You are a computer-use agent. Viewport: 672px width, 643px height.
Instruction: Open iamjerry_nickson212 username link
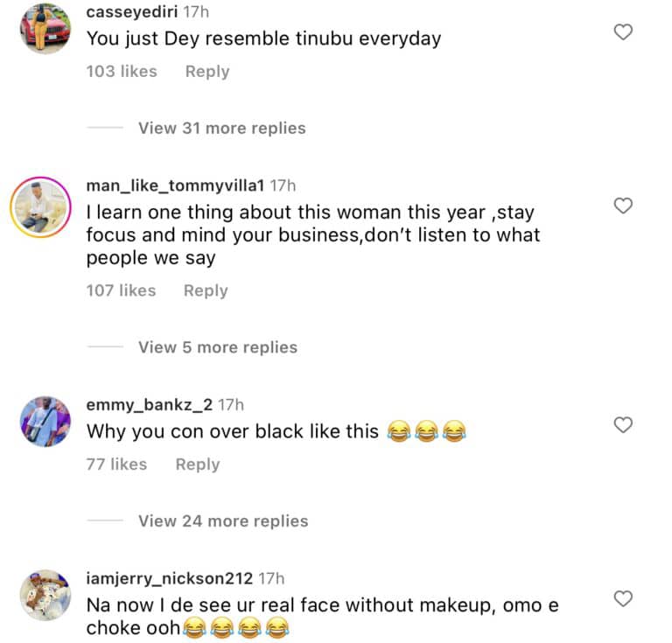169,578
